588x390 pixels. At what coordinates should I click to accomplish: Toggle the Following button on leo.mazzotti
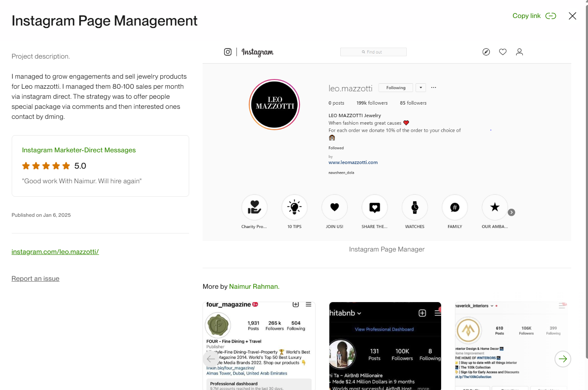point(396,87)
